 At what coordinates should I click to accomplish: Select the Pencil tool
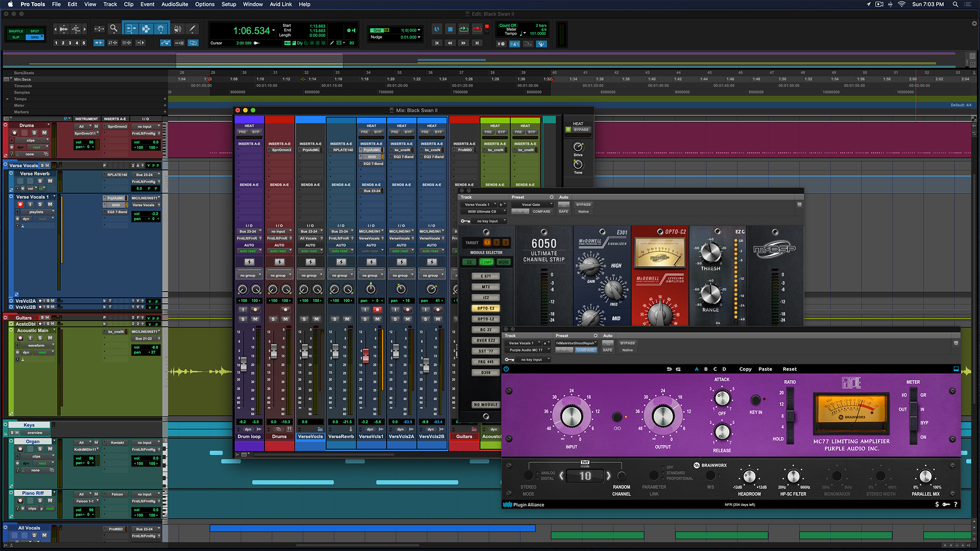[192, 29]
